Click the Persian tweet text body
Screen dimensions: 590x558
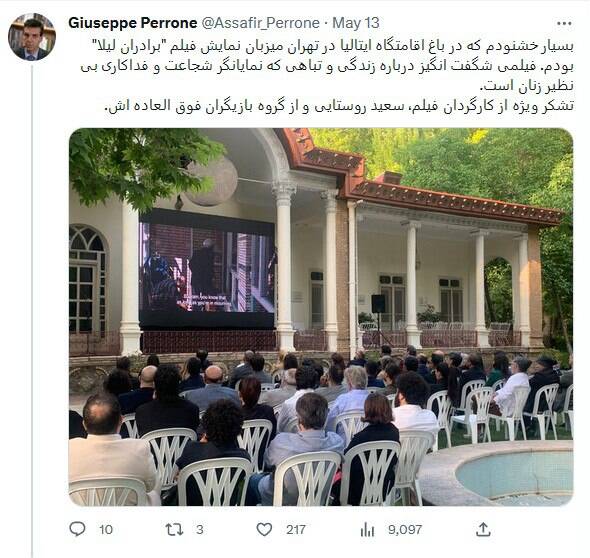click(x=327, y=76)
